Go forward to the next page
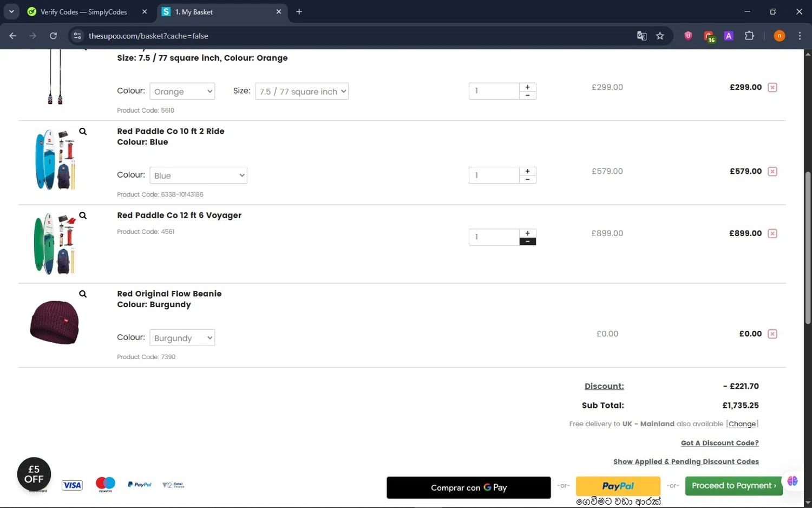This screenshot has height=508, width=812. (33, 36)
